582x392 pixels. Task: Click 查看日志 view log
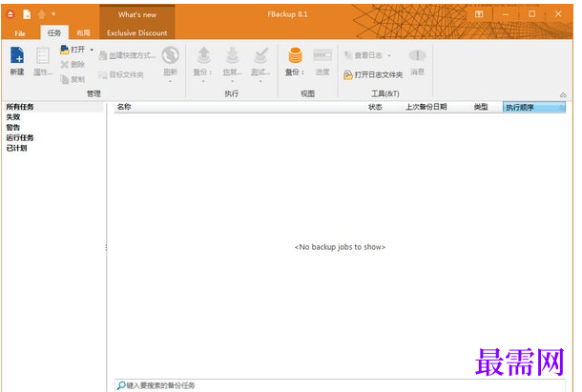[x=364, y=55]
